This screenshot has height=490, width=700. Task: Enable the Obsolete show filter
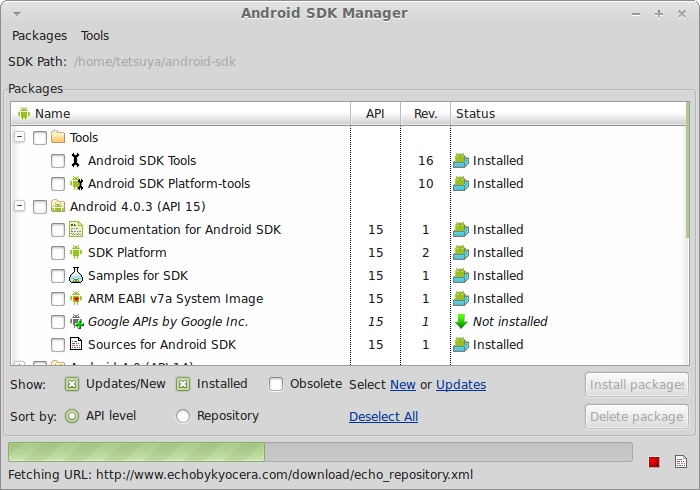(276, 384)
